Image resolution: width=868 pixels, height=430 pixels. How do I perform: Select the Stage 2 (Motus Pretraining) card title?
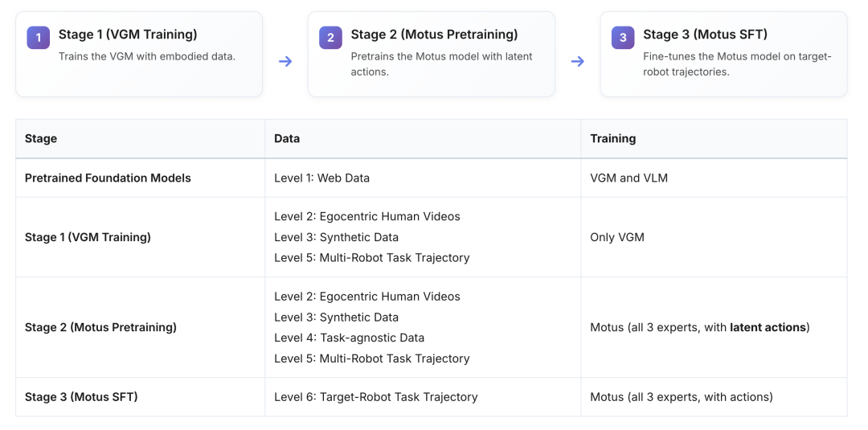pos(434,35)
